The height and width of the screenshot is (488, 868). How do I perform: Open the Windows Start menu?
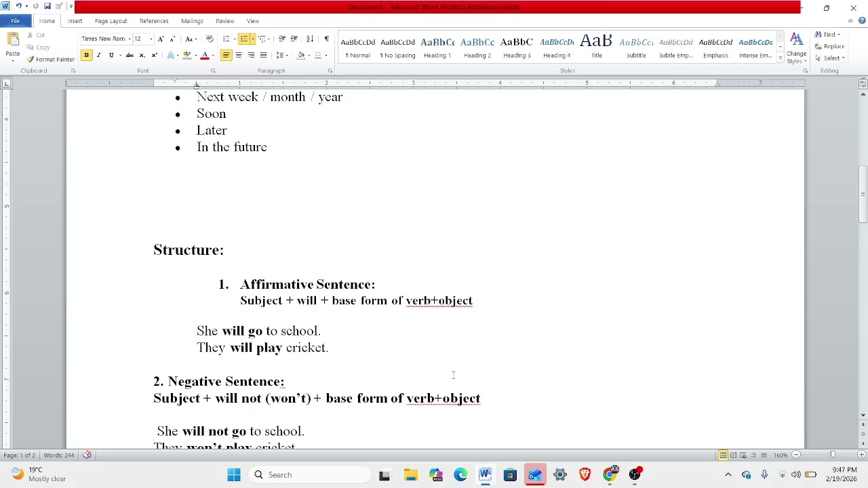[234, 474]
